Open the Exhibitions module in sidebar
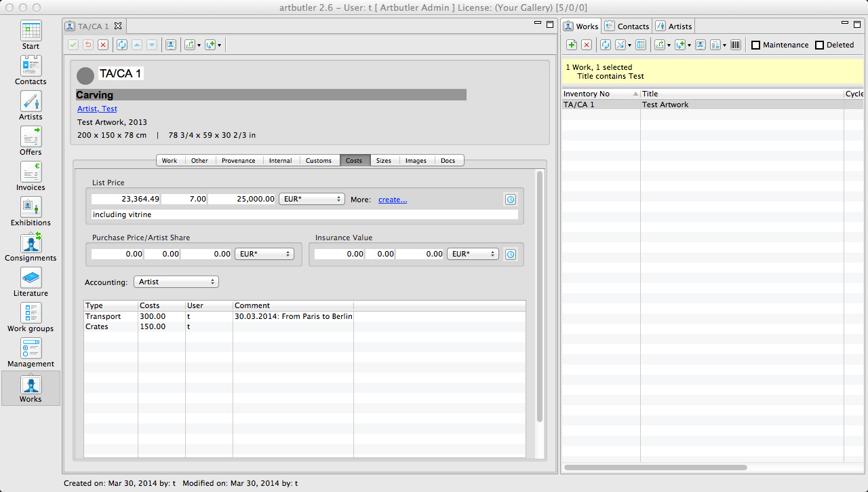 [31, 212]
